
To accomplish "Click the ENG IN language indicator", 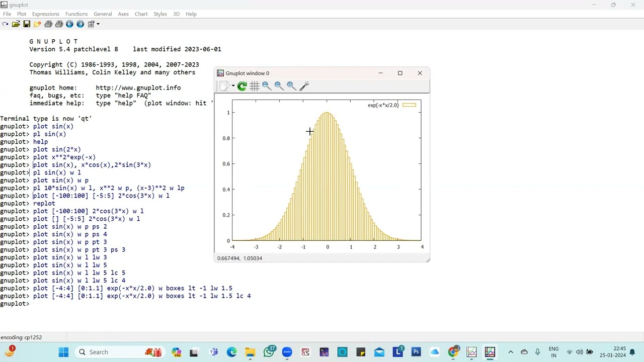I will coord(553,352).
